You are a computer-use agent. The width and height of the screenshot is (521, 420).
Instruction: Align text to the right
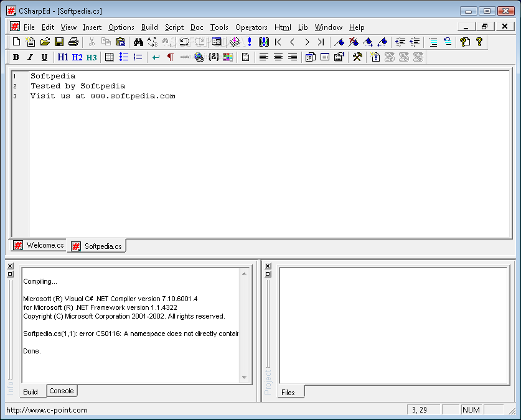(x=293, y=57)
